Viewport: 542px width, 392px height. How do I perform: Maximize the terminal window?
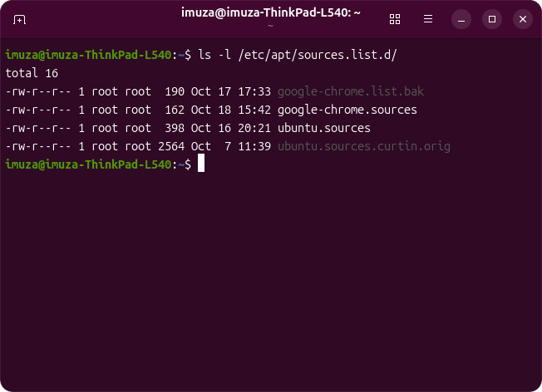tap(492, 18)
